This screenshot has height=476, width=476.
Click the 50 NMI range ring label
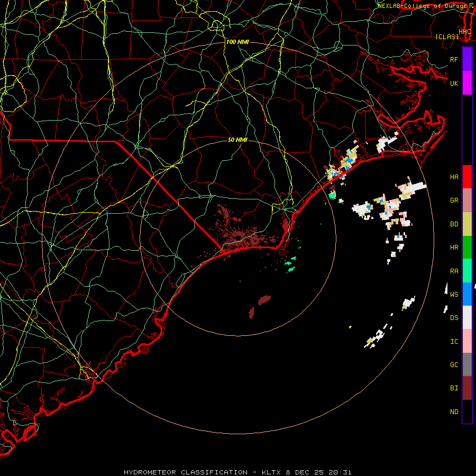click(x=237, y=140)
